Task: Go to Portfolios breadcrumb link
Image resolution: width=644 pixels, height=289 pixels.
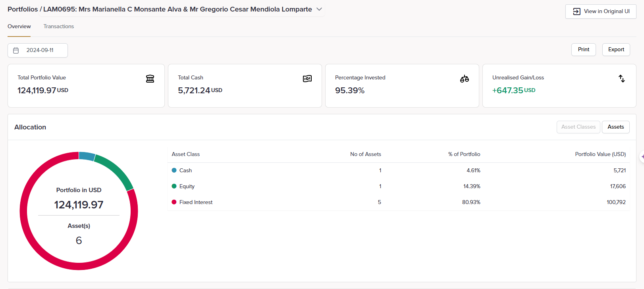Action: point(23,9)
